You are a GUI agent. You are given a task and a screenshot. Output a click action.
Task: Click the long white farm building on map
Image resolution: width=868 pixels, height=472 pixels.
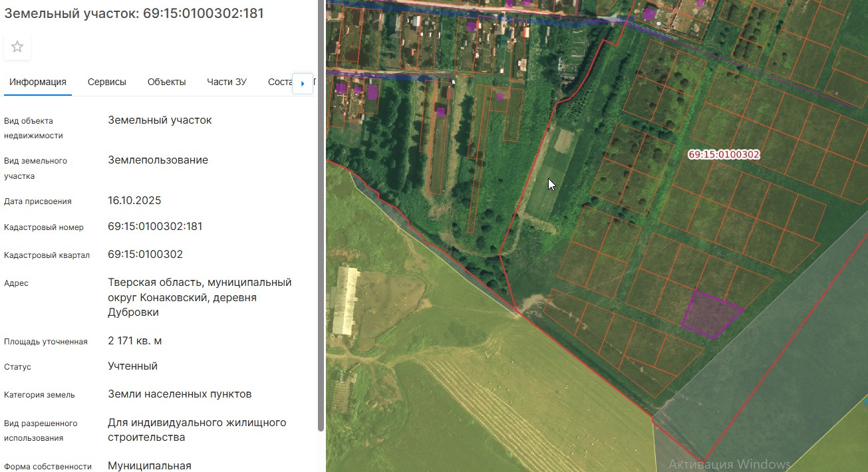pyautogui.click(x=343, y=301)
